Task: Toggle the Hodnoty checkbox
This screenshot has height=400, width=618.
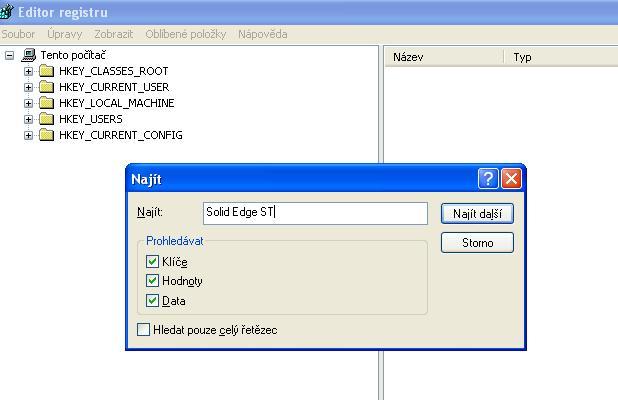Action: click(152, 281)
